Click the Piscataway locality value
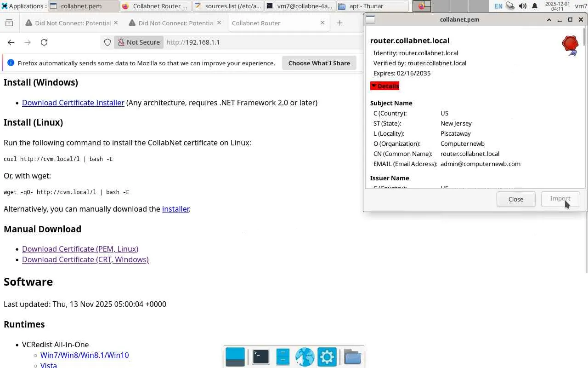The height and width of the screenshot is (368, 588). pos(456,133)
